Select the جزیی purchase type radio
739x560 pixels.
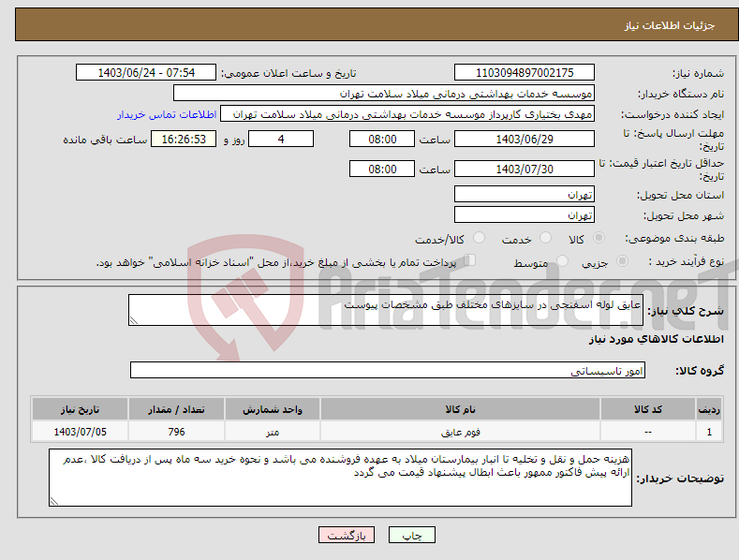[622, 261]
